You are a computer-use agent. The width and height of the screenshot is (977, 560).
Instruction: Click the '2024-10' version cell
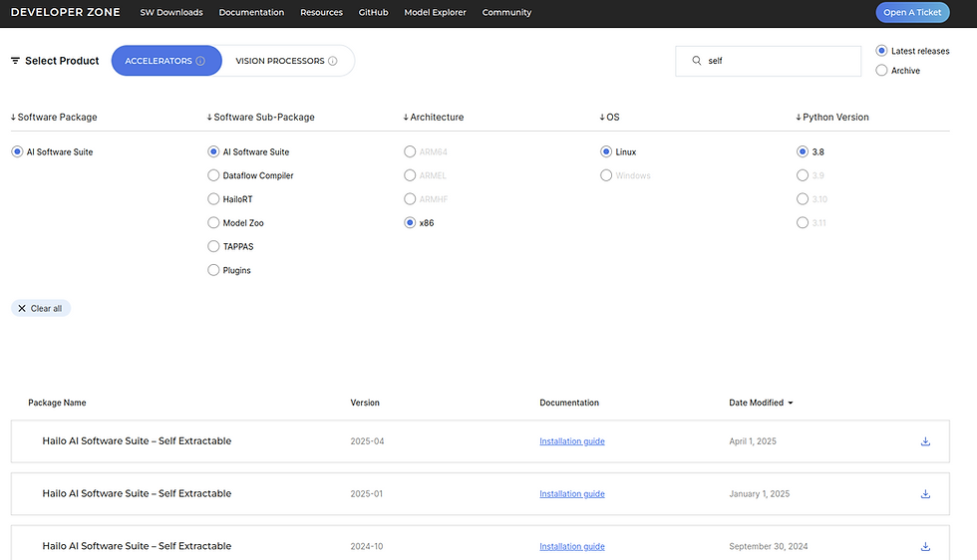point(367,546)
